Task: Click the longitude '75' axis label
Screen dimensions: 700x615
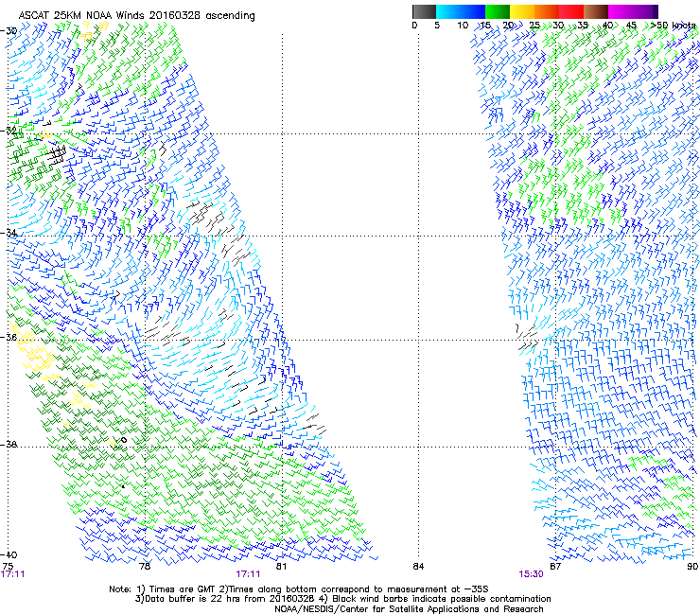Action: pos(8,567)
